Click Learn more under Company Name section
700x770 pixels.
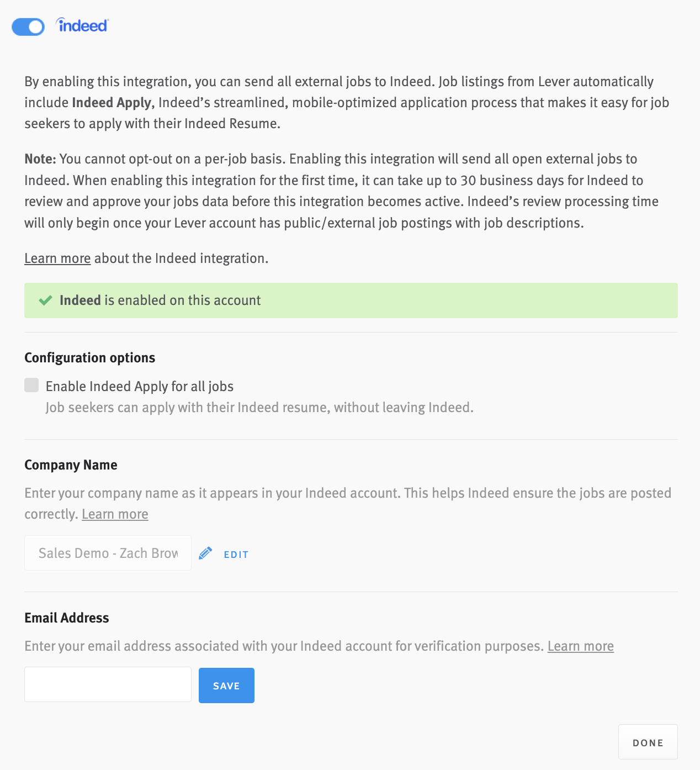tap(114, 514)
